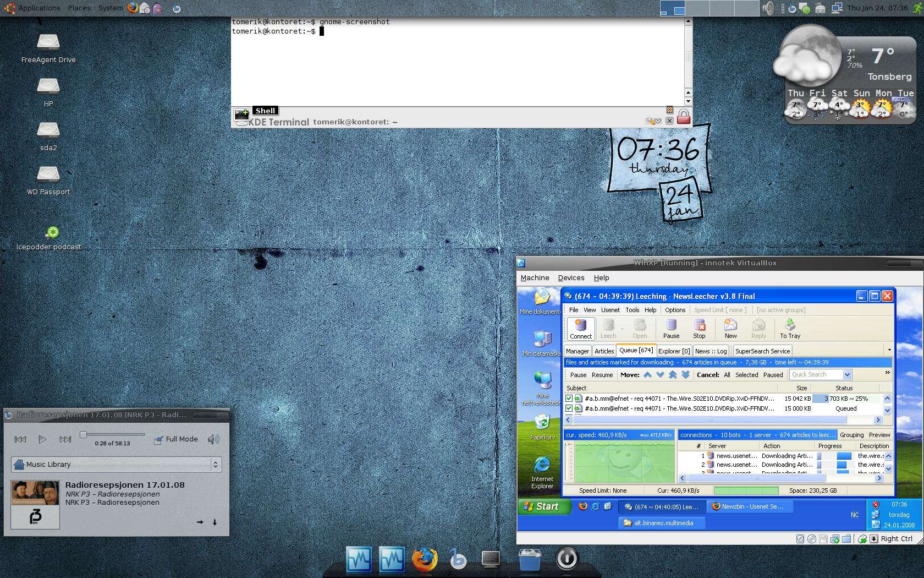The width and height of the screenshot is (924, 578).
Task: Click the Pause toolbar icon in NewsLeecher
Action: pos(671,329)
